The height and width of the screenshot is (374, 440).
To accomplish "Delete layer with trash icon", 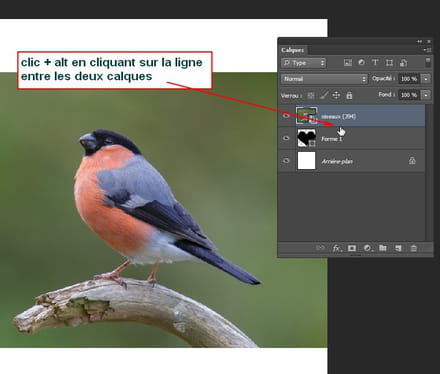I will 414,248.
